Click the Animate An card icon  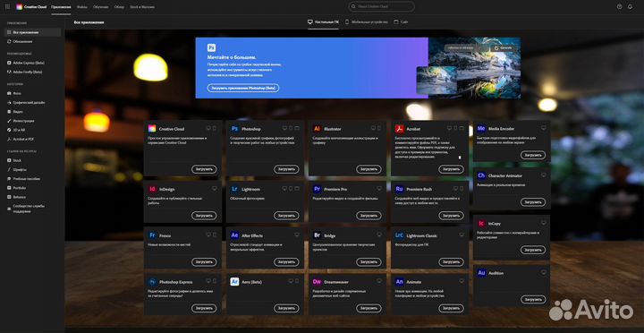tap(400, 282)
